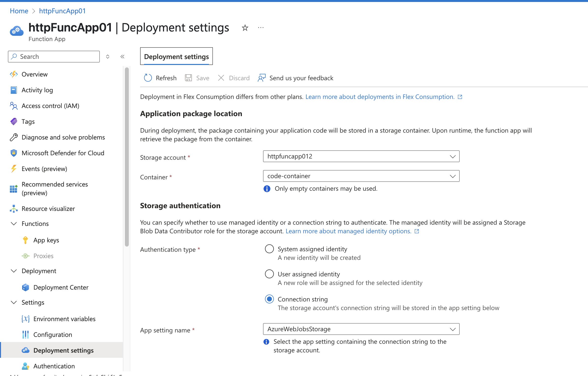
Task: Click the favorite star next to Deployment settings
Action: click(x=245, y=28)
